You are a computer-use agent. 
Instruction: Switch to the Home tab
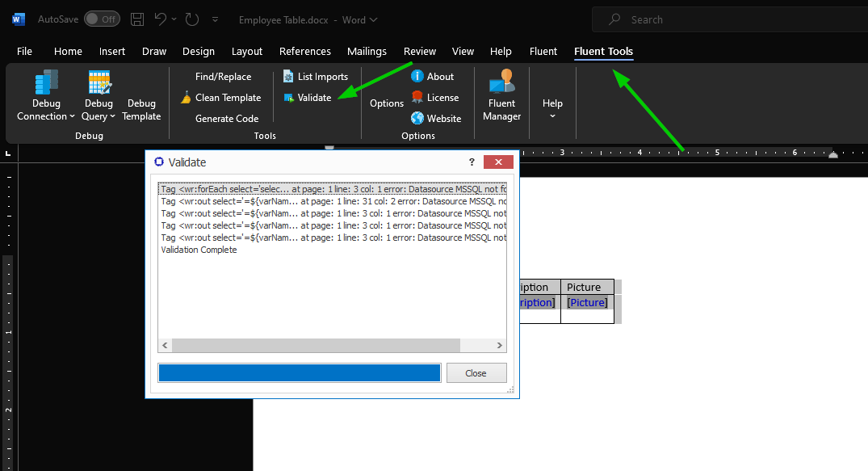[68, 51]
